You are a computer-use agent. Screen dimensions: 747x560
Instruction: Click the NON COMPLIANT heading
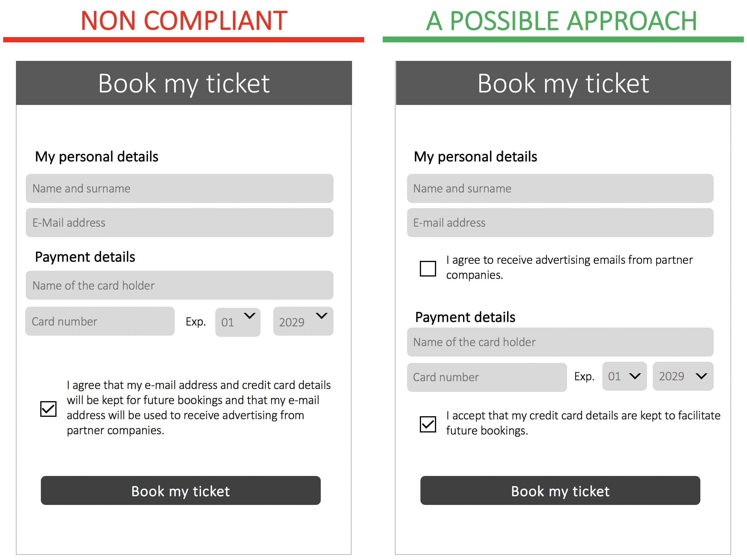tap(184, 21)
